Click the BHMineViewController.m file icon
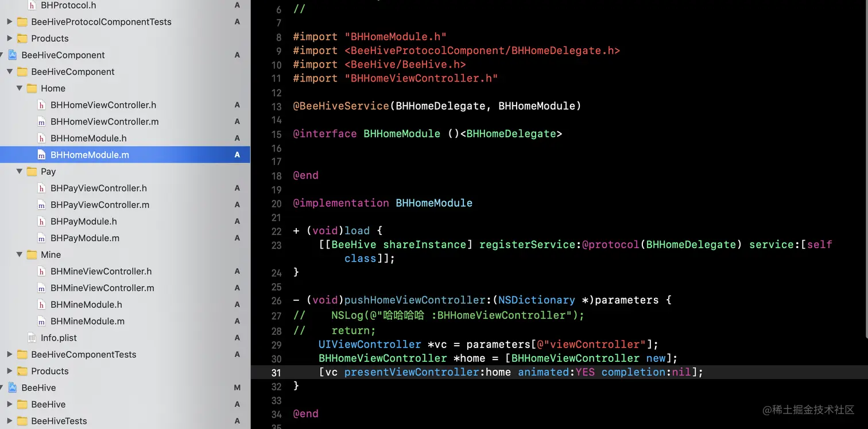The height and width of the screenshot is (429, 868). (41, 288)
